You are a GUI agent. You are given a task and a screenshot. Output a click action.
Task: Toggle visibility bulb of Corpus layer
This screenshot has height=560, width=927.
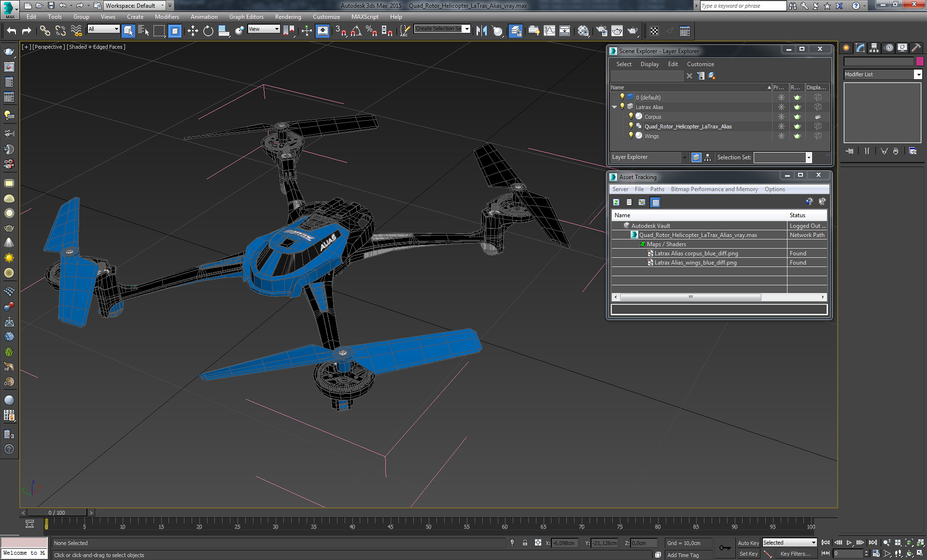click(x=631, y=116)
